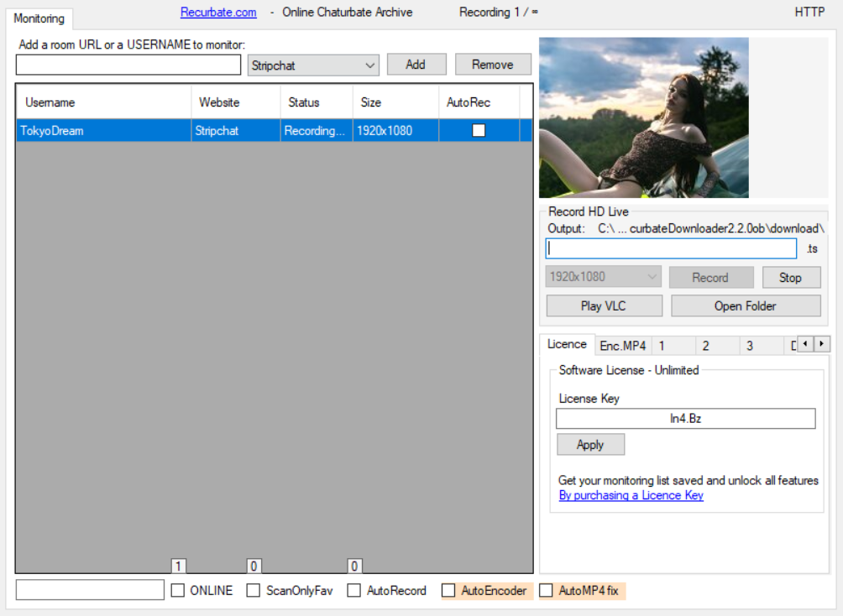Click the Open Folder button

tap(745, 306)
